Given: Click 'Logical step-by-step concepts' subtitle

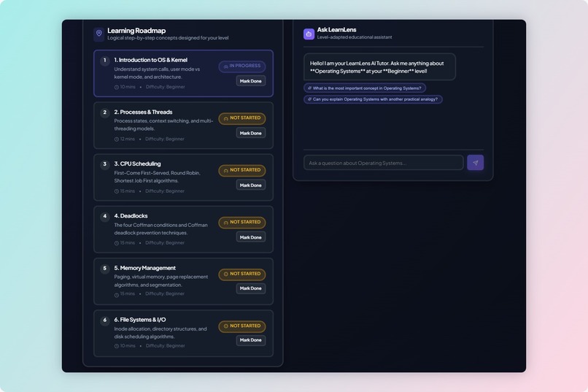Looking at the screenshot, I should pyautogui.click(x=168, y=38).
